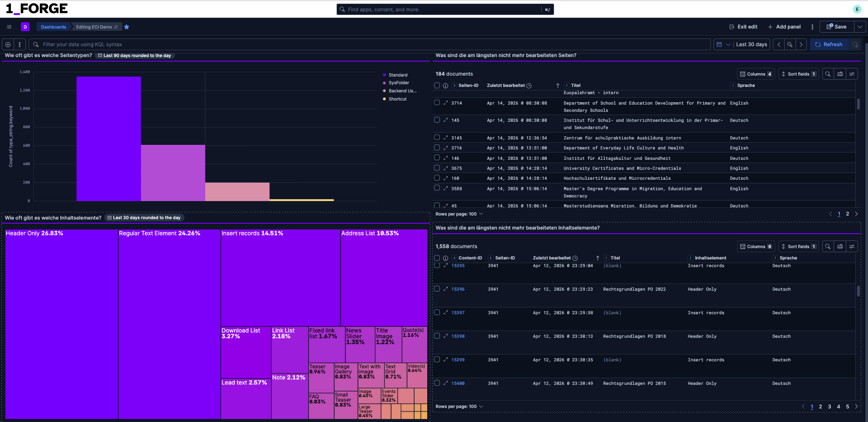868x422 pixels.
Task: Click the Exit edit button
Action: tap(743, 27)
